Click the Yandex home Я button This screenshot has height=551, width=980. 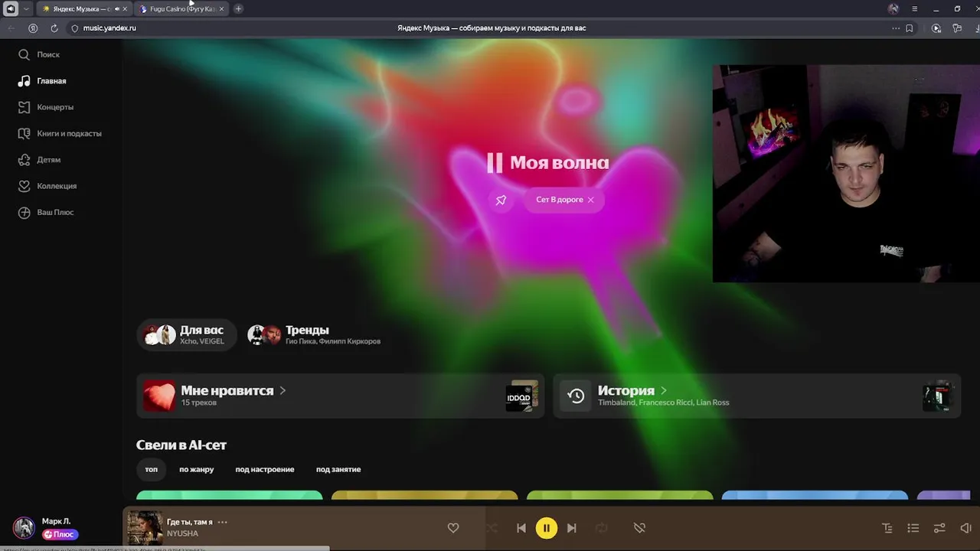33,28
